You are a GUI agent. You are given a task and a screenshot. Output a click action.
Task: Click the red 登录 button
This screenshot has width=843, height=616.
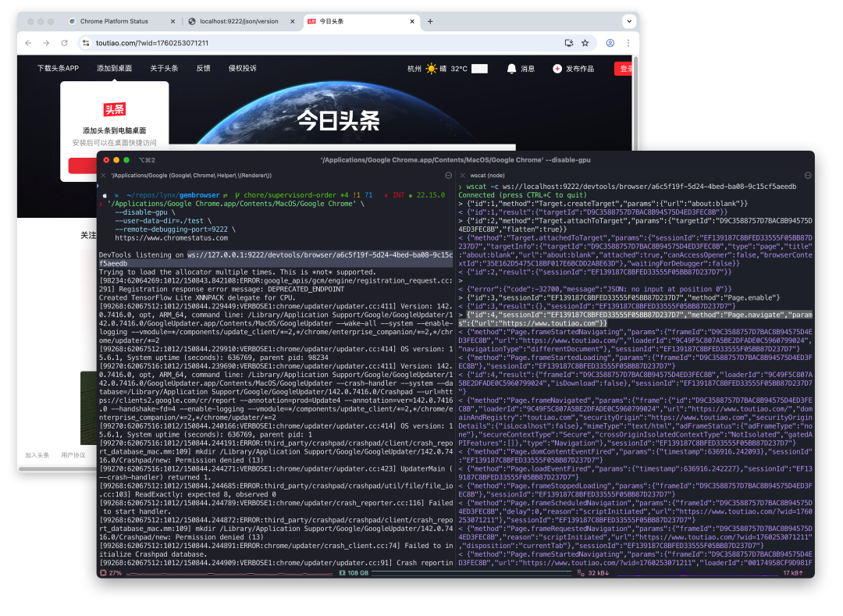624,68
